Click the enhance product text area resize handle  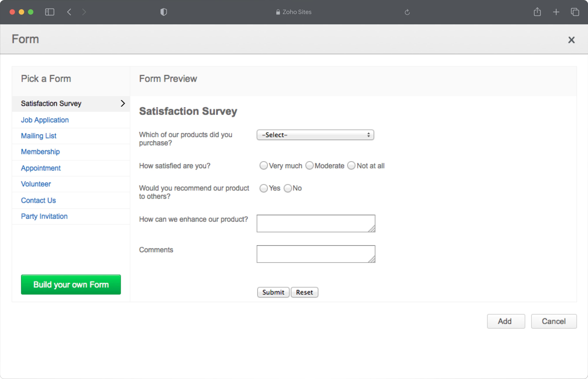(372, 229)
